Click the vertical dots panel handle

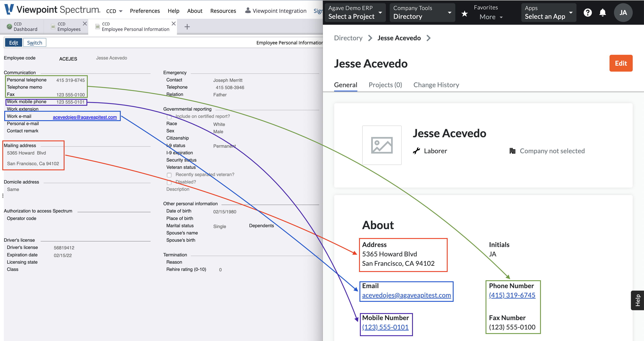3,196
